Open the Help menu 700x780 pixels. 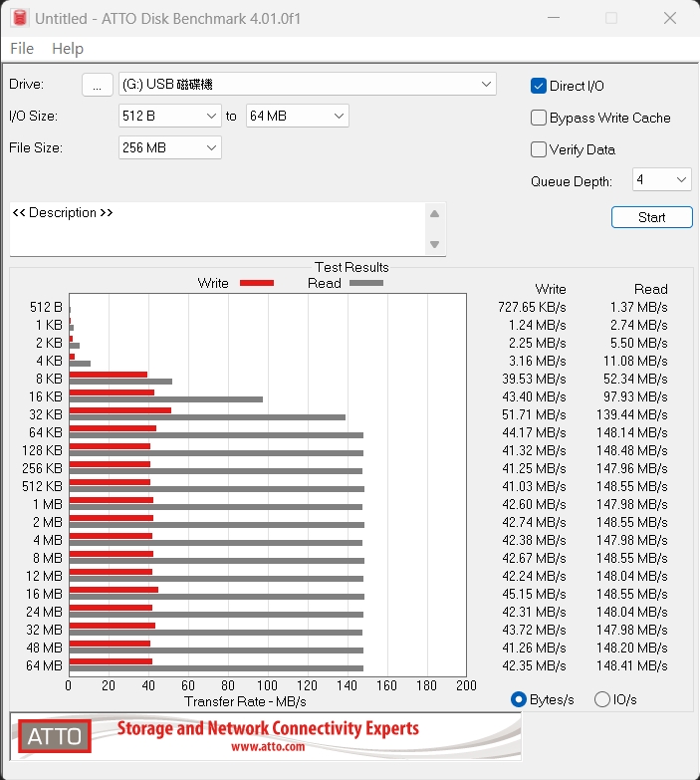pyautogui.click(x=68, y=49)
